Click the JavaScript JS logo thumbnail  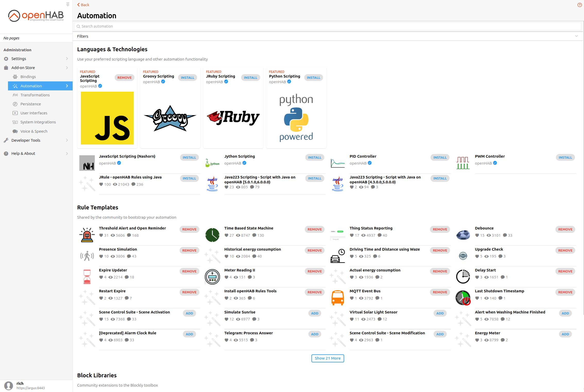107,118
